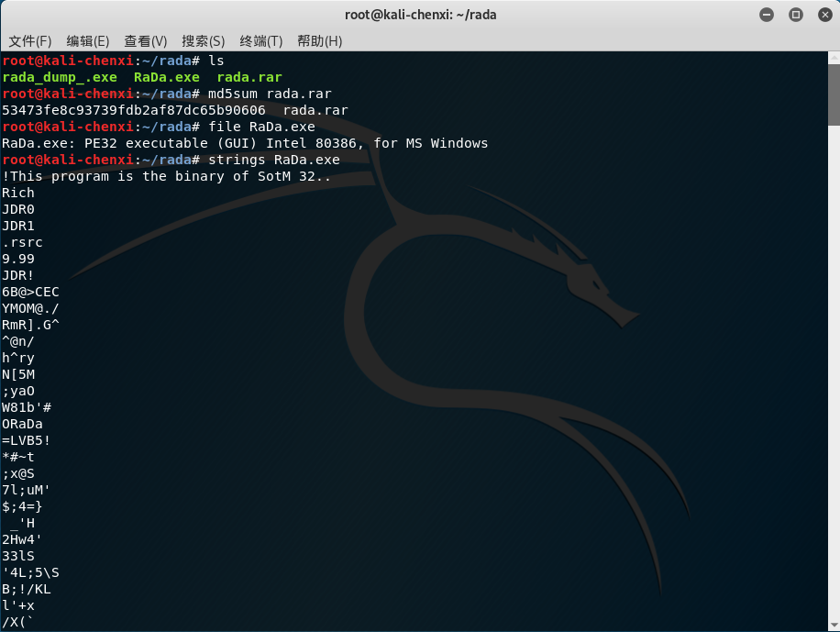Click the window title root@kali-chenxi: ~/rada
840x632 pixels.
click(421, 15)
